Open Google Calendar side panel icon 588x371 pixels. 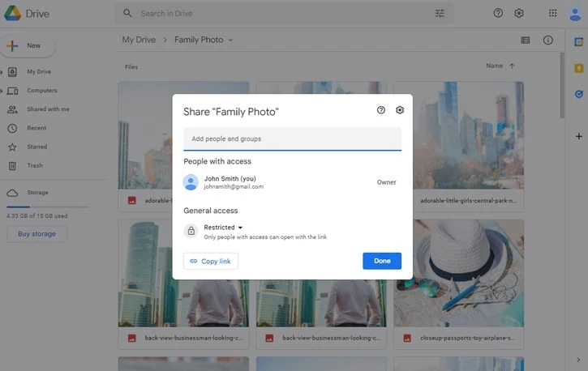point(579,42)
